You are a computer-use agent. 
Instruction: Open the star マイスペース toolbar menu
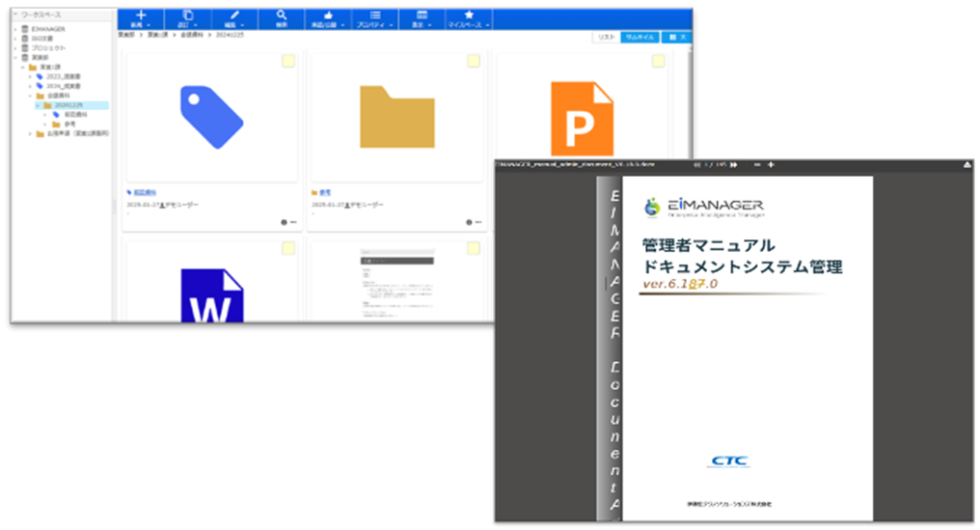469,18
